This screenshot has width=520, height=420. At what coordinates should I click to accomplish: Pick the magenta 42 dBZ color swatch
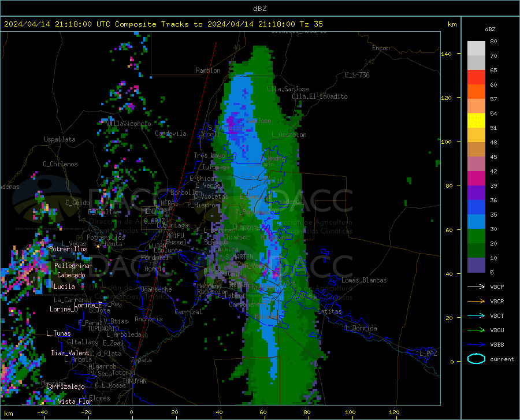tap(476, 179)
